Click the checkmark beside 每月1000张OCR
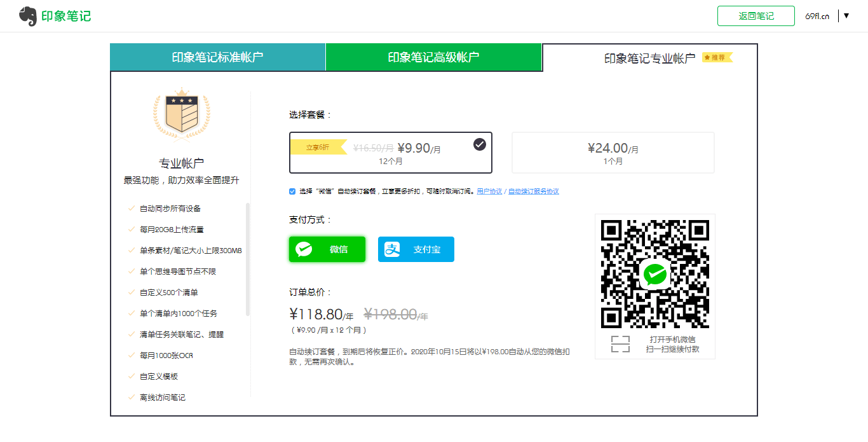 click(x=131, y=355)
